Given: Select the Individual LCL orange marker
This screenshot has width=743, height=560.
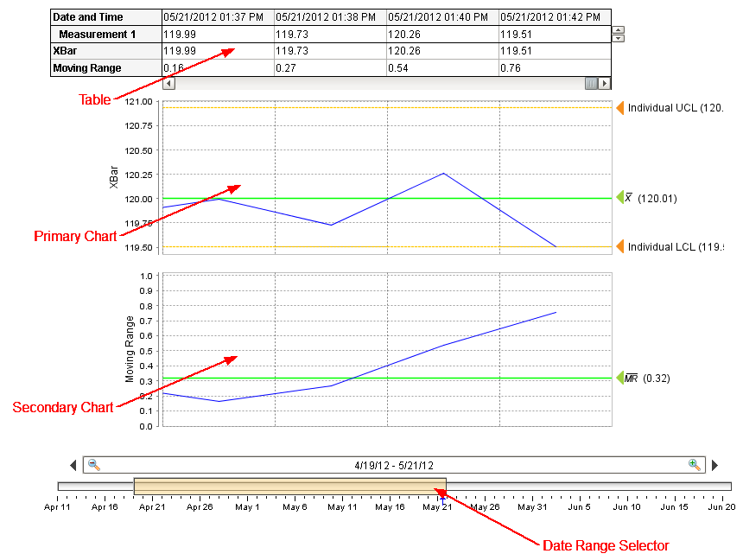Looking at the screenshot, I should click(619, 247).
